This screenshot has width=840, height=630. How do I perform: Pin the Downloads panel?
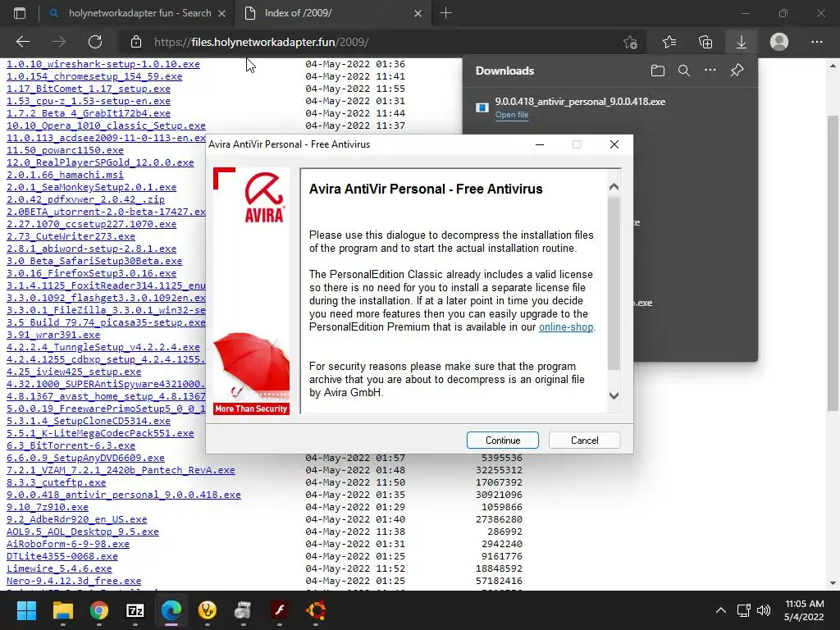(737, 71)
